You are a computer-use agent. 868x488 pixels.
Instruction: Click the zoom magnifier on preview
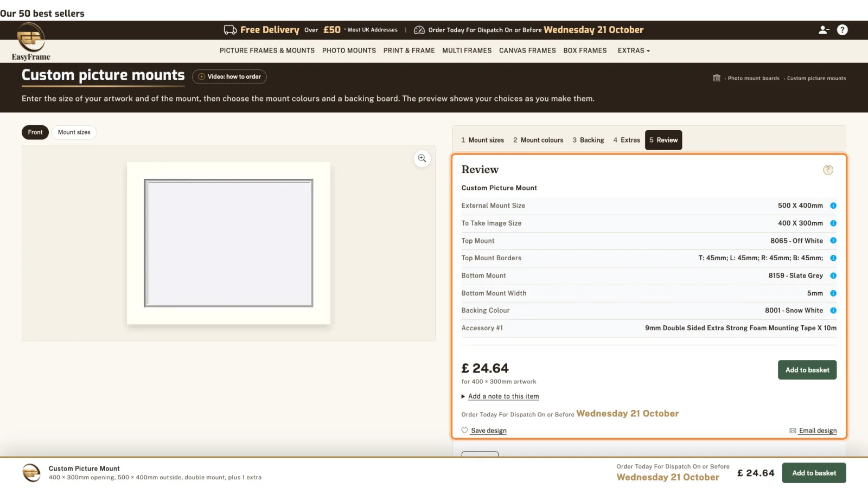tap(422, 158)
